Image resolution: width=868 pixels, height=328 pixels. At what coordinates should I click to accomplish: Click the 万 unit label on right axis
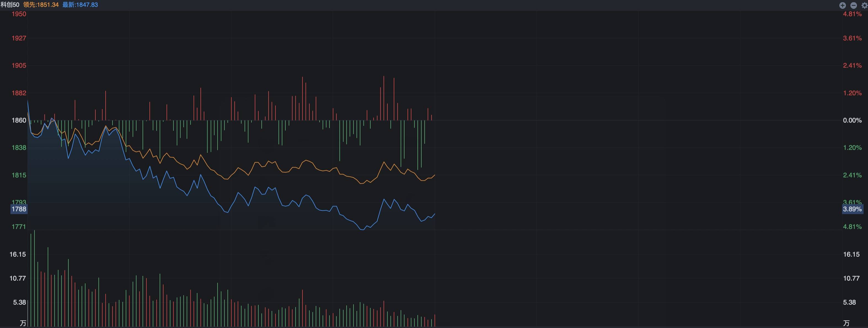[846, 323]
